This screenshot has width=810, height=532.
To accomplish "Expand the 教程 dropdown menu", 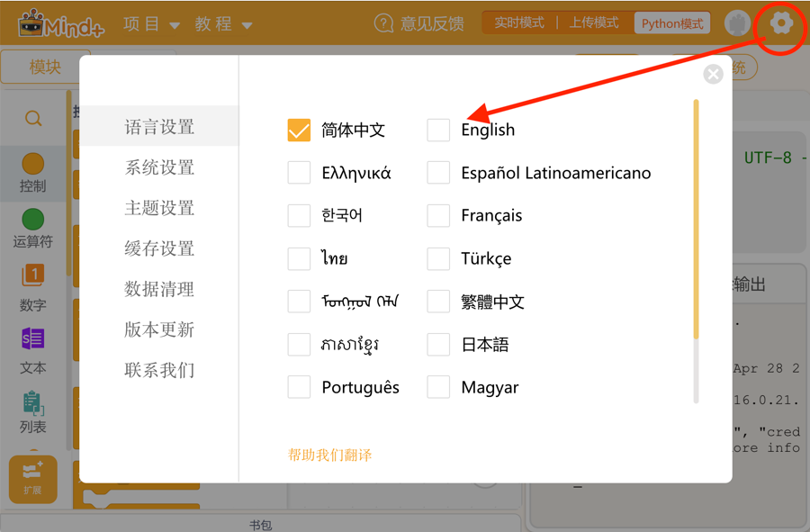I will point(223,24).
